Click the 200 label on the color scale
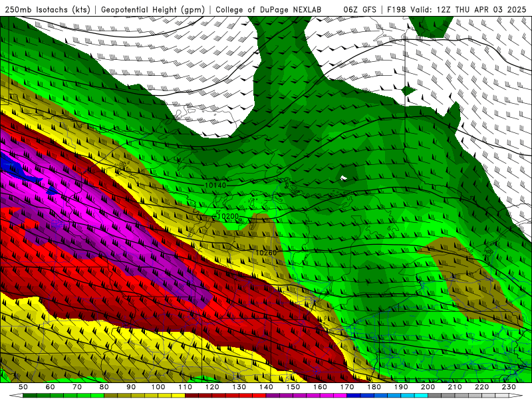This screenshot has height=399, width=532. [428, 387]
